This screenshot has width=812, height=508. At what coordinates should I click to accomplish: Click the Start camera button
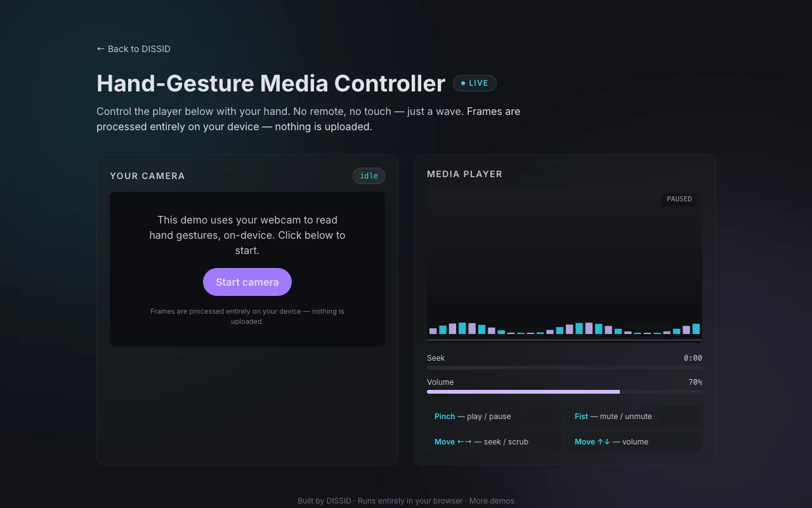[247, 282]
